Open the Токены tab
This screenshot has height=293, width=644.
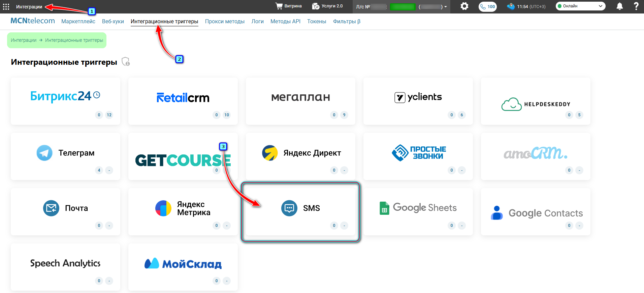tap(317, 21)
